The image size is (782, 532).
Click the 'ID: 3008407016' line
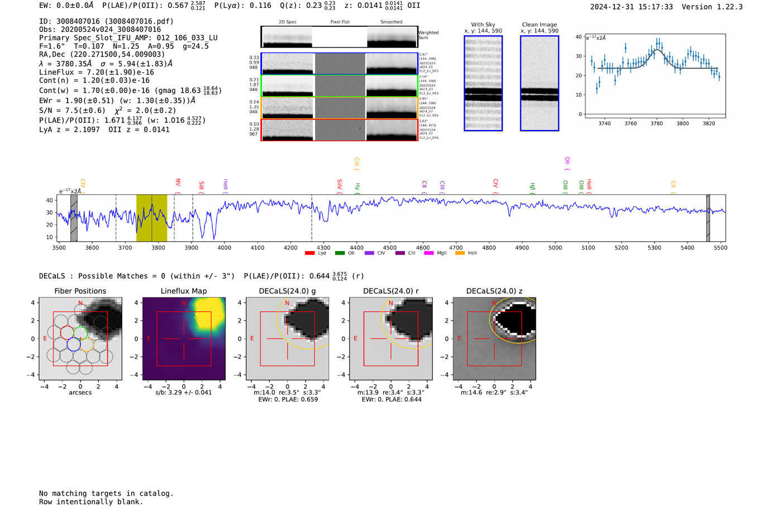pos(106,21)
